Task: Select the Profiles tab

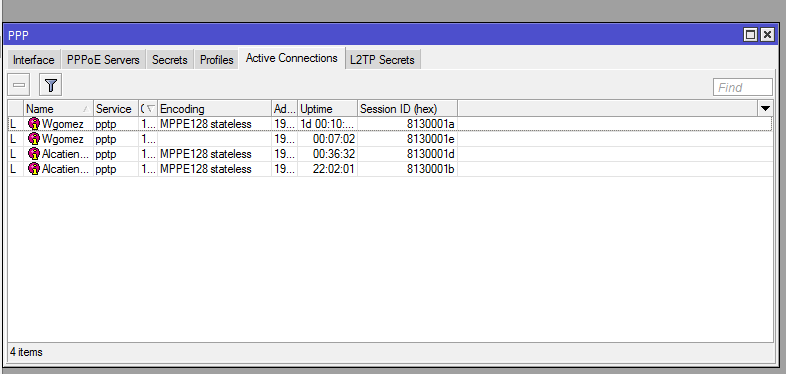Action: 217,60
